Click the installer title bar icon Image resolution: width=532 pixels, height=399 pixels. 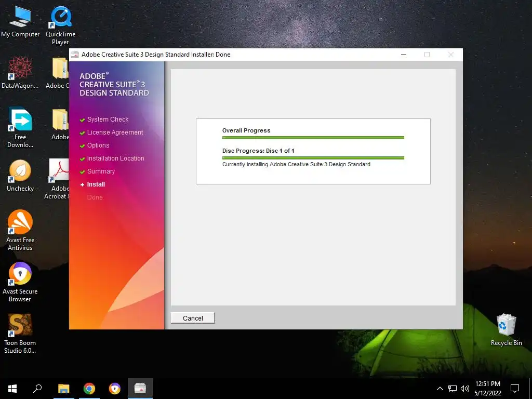[x=75, y=55]
